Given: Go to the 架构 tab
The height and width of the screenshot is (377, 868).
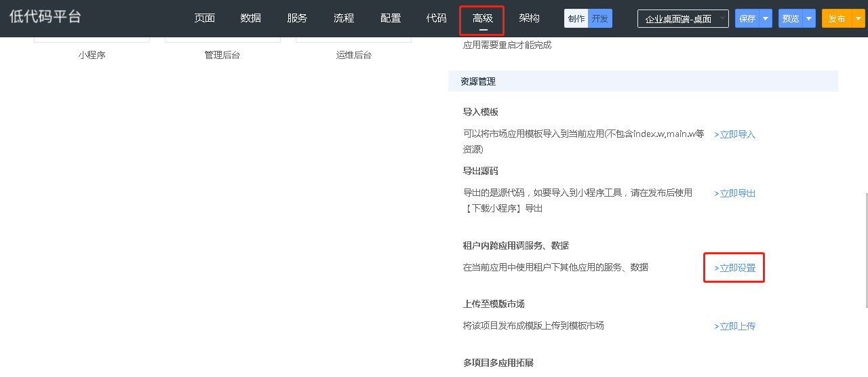Looking at the screenshot, I should [529, 18].
